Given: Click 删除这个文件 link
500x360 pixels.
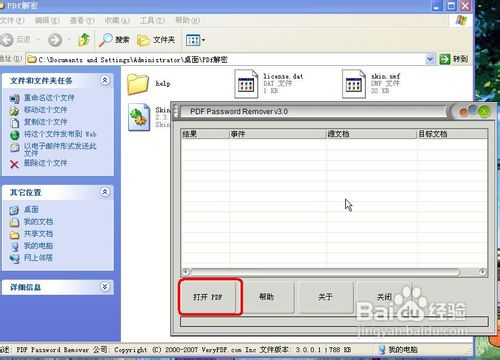Looking at the screenshot, I should (45, 163).
